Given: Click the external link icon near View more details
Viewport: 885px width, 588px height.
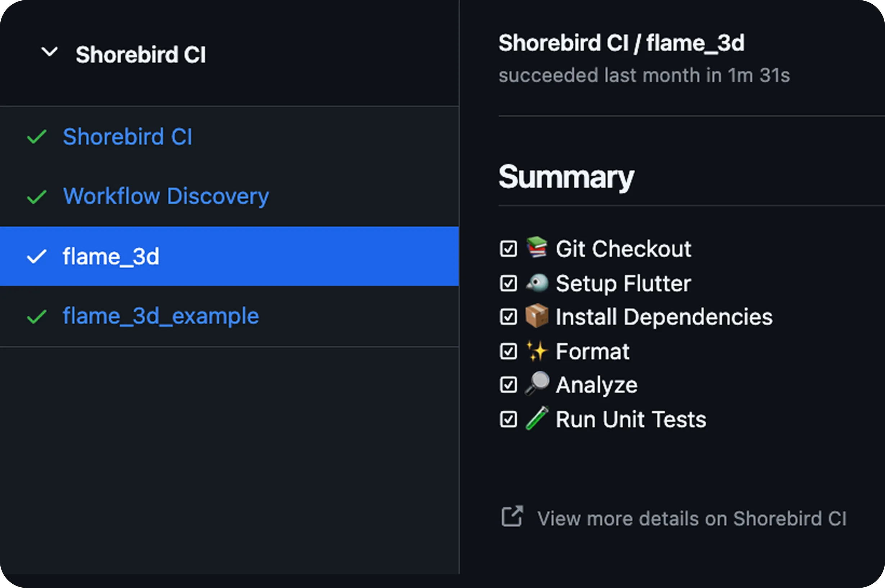Looking at the screenshot, I should pyautogui.click(x=512, y=517).
